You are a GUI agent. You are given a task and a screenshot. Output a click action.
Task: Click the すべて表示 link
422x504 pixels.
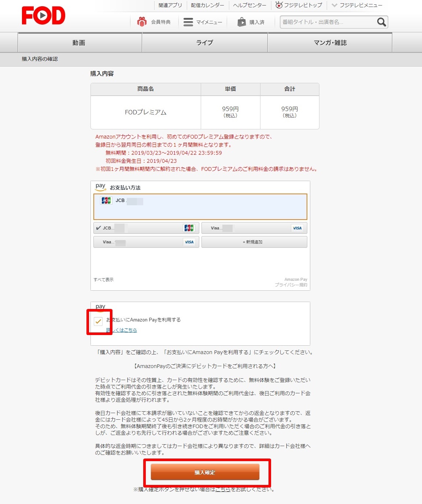pos(104,280)
